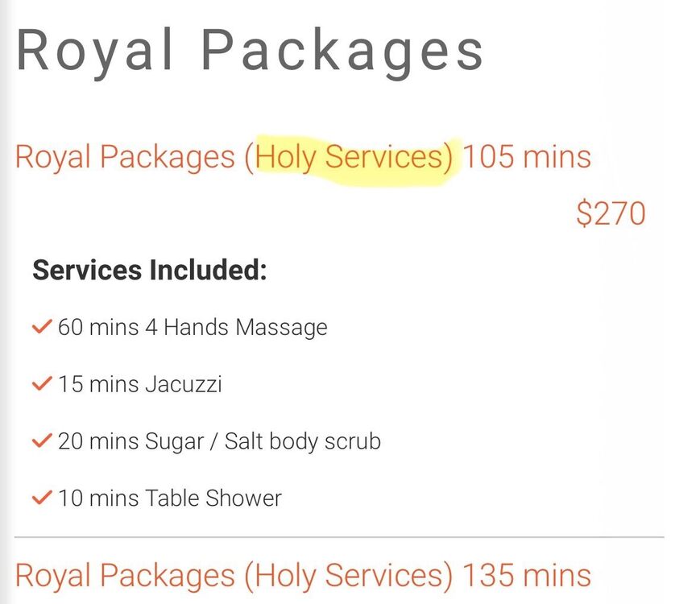Click the yellow-highlighted Holy Services text

(354, 156)
